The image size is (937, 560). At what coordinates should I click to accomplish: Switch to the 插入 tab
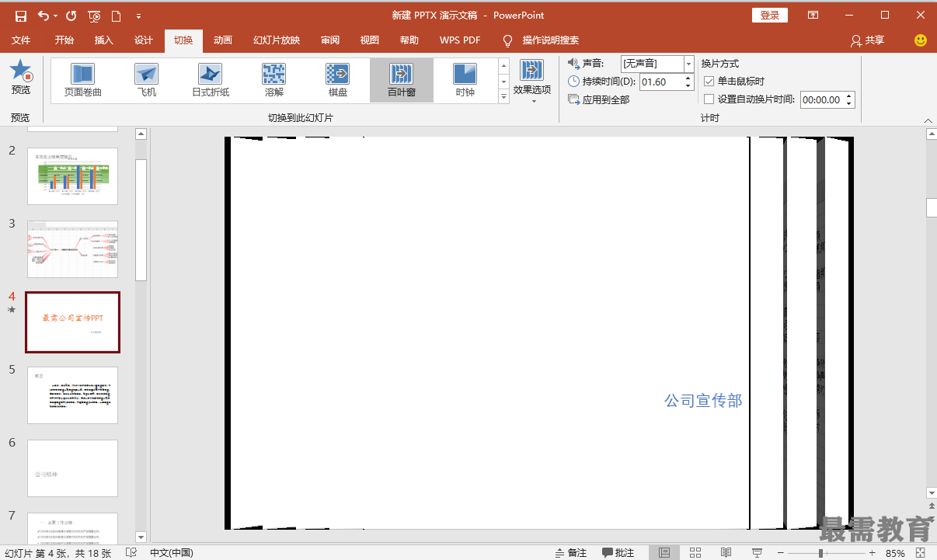click(x=103, y=40)
